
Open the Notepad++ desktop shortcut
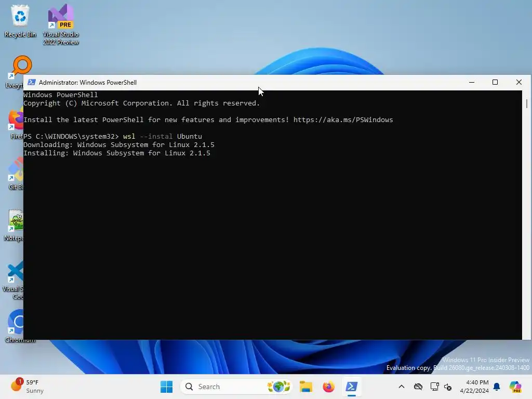(15, 225)
